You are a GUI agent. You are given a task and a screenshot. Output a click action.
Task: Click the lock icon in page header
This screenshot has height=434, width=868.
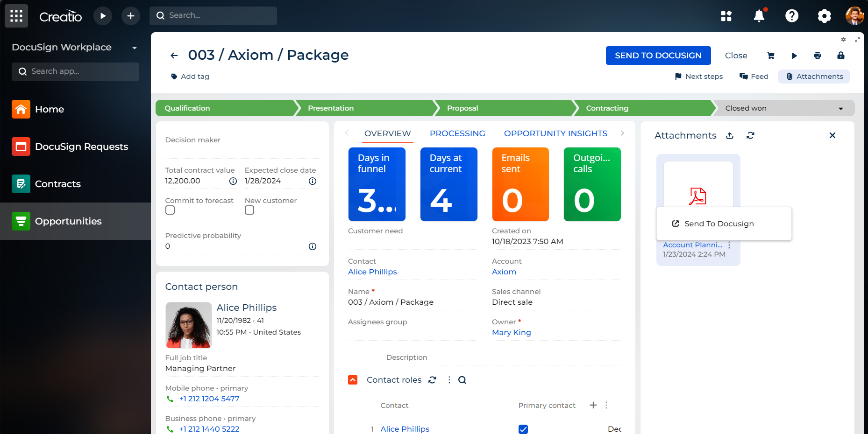click(x=840, y=56)
